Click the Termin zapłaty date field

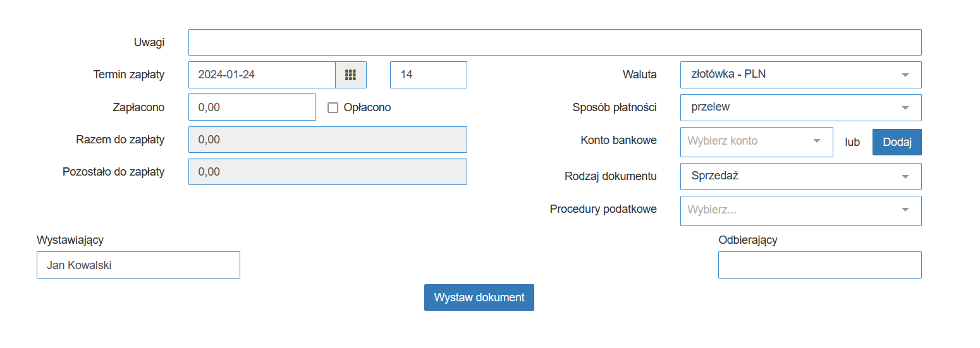[x=262, y=75]
